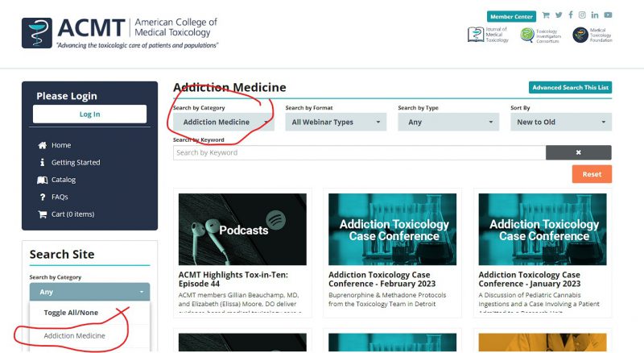
Task: Open the shopping cart icon in header
Action: [546, 15]
